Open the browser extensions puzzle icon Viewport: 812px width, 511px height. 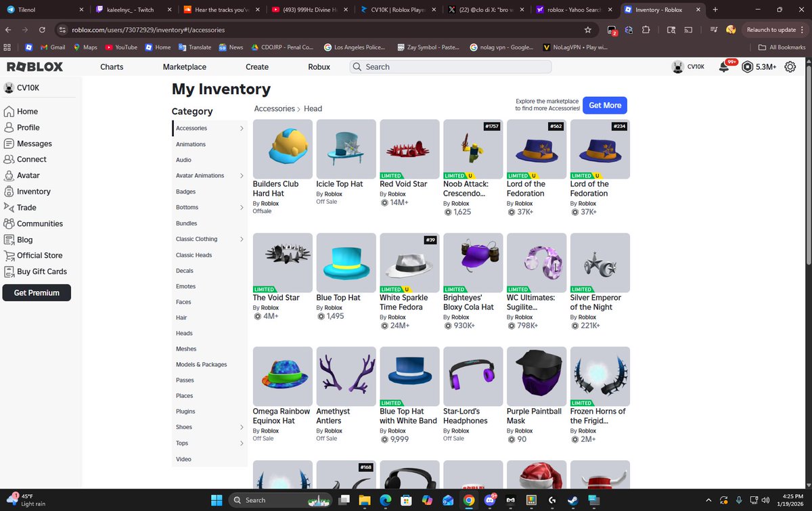pyautogui.click(x=646, y=30)
